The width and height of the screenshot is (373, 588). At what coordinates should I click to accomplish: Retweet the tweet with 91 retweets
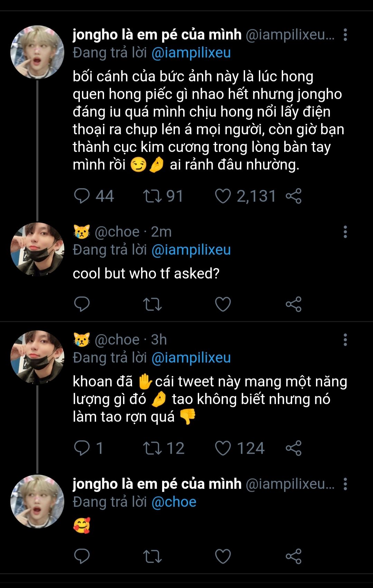152,196
